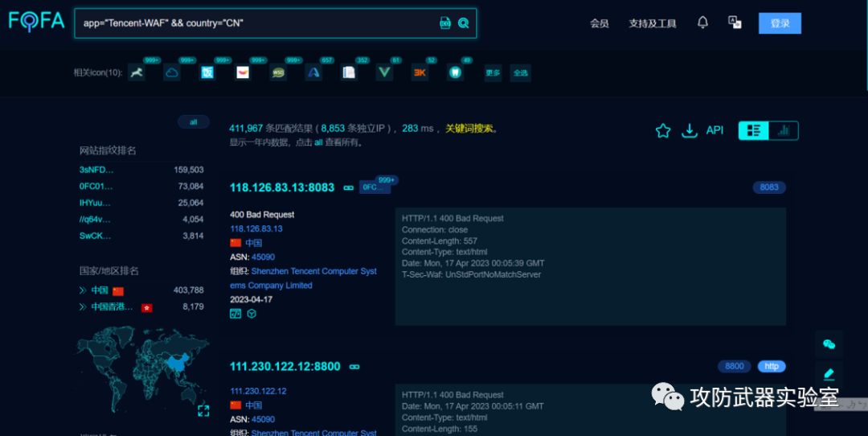
Task: Open the 会员 menu
Action: [x=600, y=23]
